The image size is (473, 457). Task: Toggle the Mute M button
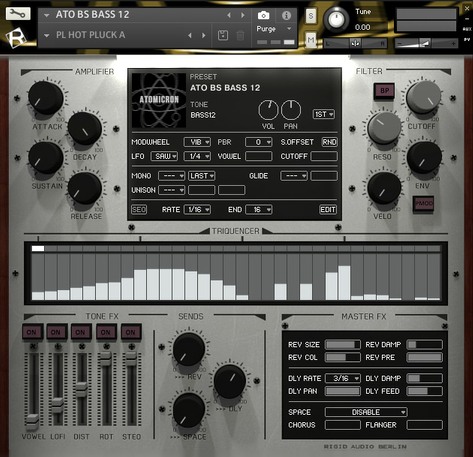tap(311, 40)
